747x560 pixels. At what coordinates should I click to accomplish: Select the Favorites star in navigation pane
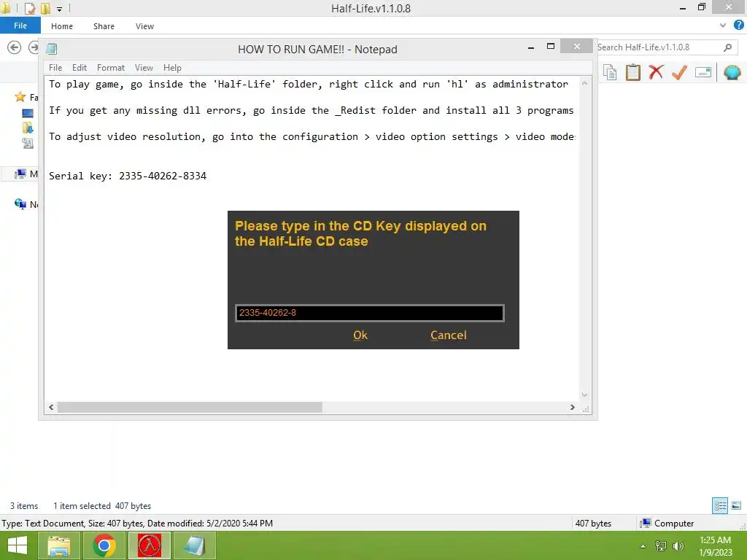pyautogui.click(x=20, y=97)
